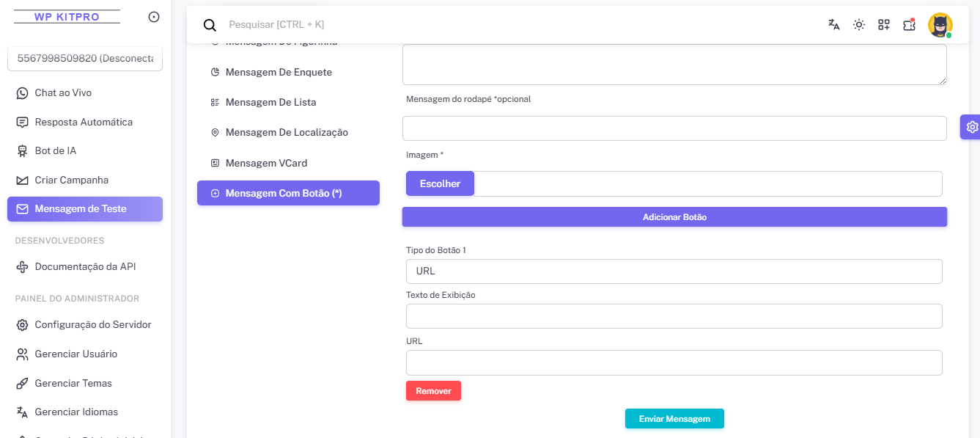Image resolution: width=980 pixels, height=438 pixels.
Task: Send with the Enviar Mensagem button
Action: 674,419
